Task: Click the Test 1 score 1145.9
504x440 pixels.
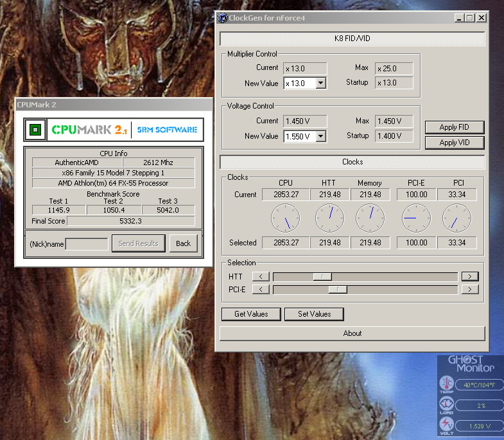Action: pos(59,210)
